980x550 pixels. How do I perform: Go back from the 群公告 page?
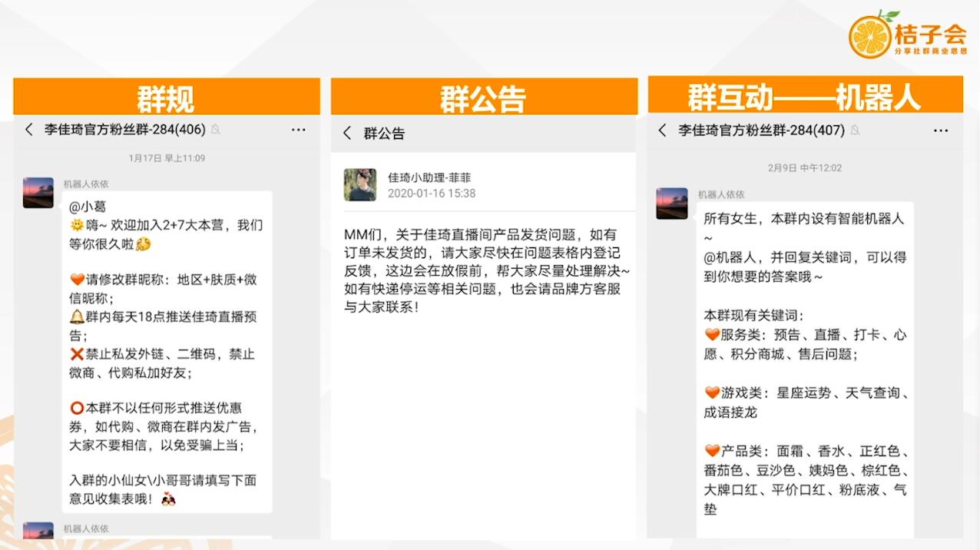coord(347,133)
